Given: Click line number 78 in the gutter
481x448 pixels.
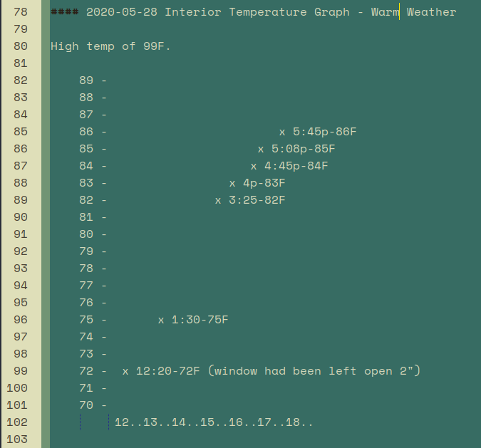Looking at the screenshot, I should (x=21, y=12).
